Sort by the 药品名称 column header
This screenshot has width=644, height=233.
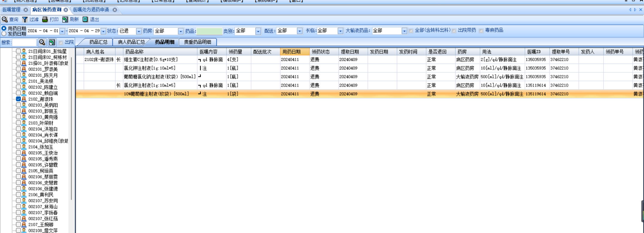[x=160, y=52]
